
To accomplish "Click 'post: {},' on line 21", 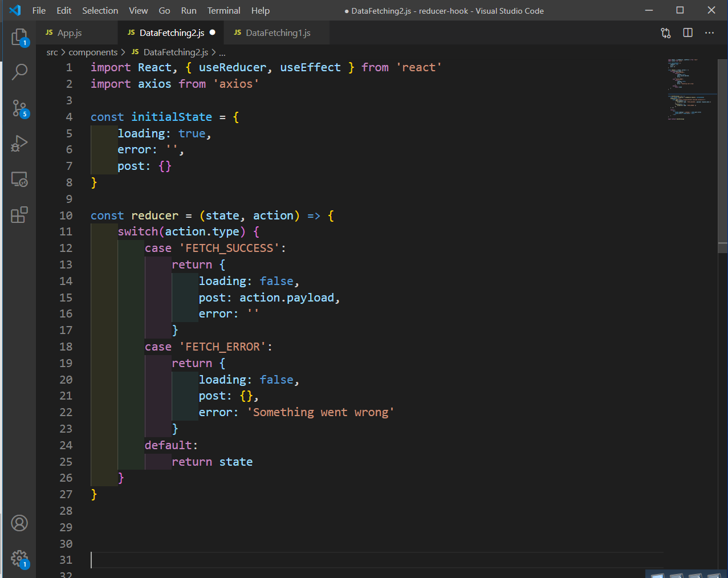I will tap(229, 396).
